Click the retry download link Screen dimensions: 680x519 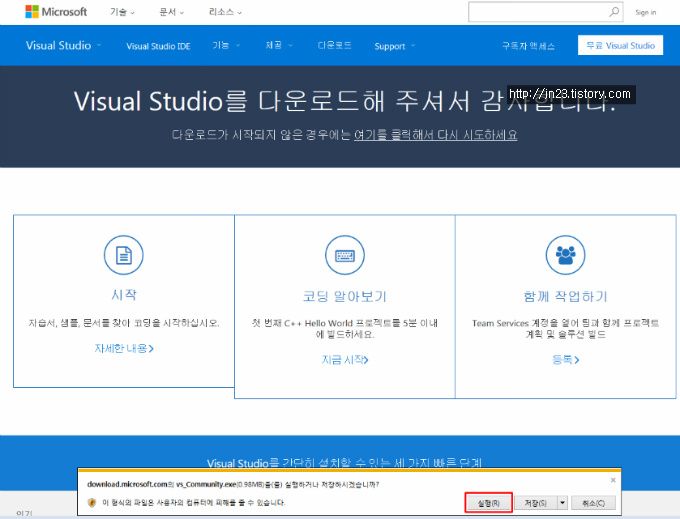click(435, 135)
